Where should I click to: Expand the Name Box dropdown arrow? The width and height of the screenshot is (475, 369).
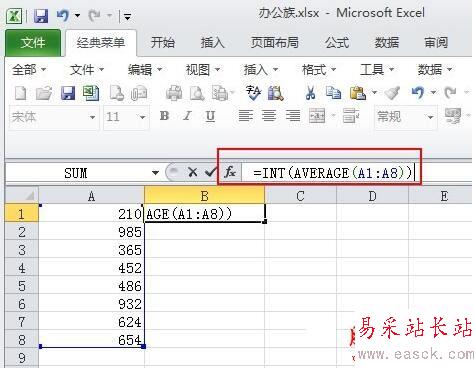(x=155, y=173)
